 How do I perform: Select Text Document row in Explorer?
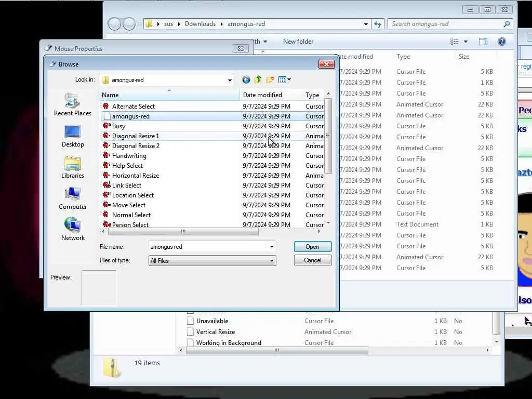(x=417, y=224)
